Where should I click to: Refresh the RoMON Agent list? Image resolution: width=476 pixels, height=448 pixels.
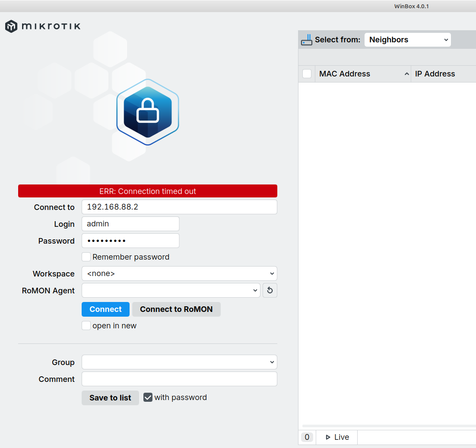(x=270, y=290)
